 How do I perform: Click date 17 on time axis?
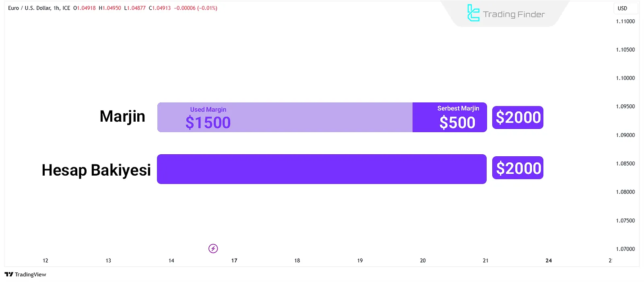click(234, 261)
